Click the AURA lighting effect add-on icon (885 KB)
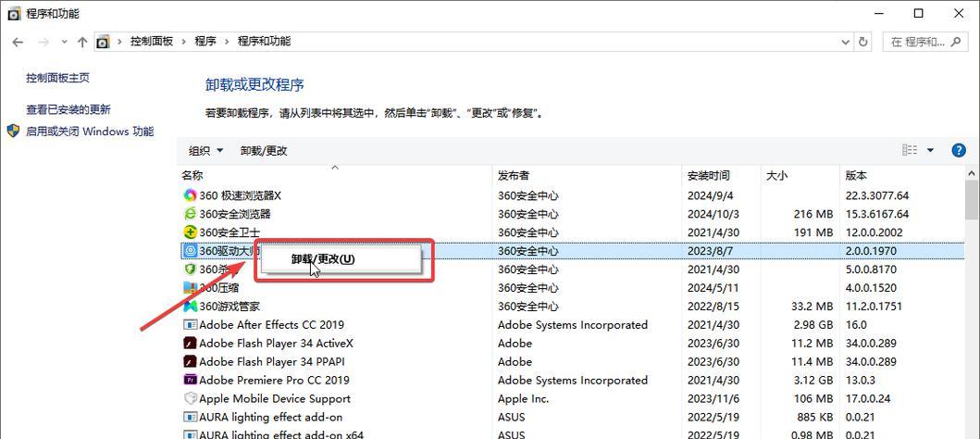This screenshot has height=439, width=980. (190, 417)
